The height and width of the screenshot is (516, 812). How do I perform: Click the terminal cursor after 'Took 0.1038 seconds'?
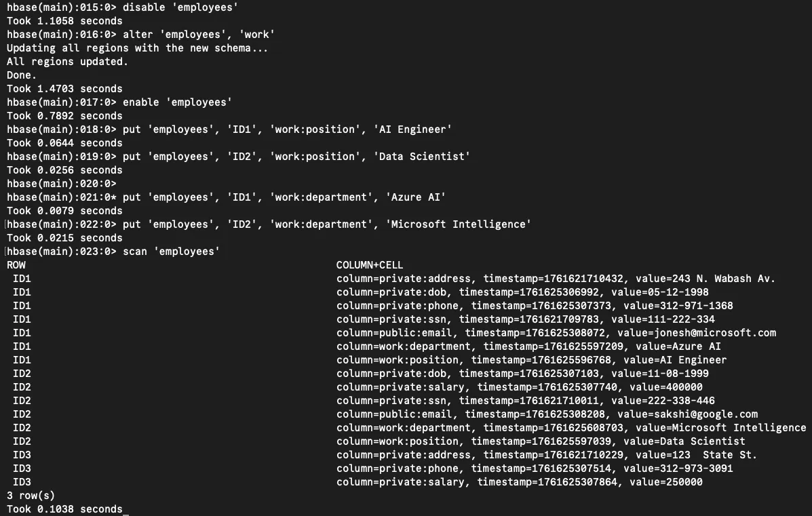pyautogui.click(x=126, y=509)
